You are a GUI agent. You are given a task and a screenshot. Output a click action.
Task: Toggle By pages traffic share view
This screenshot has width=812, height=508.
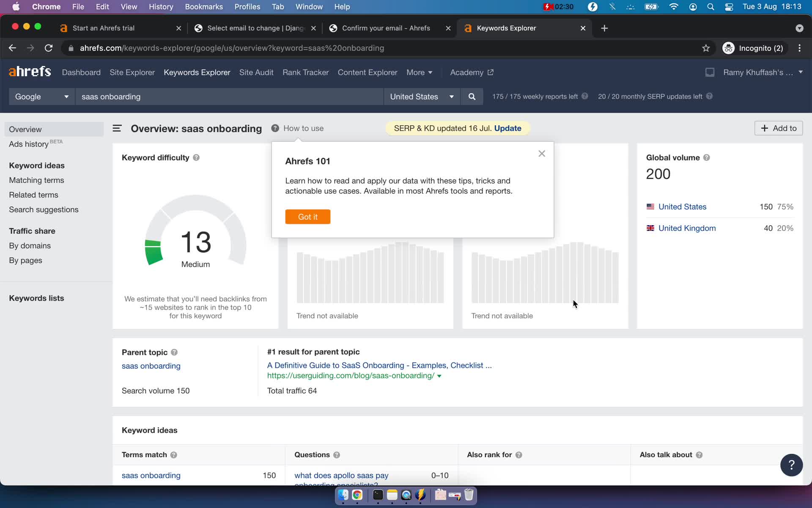pyautogui.click(x=26, y=260)
